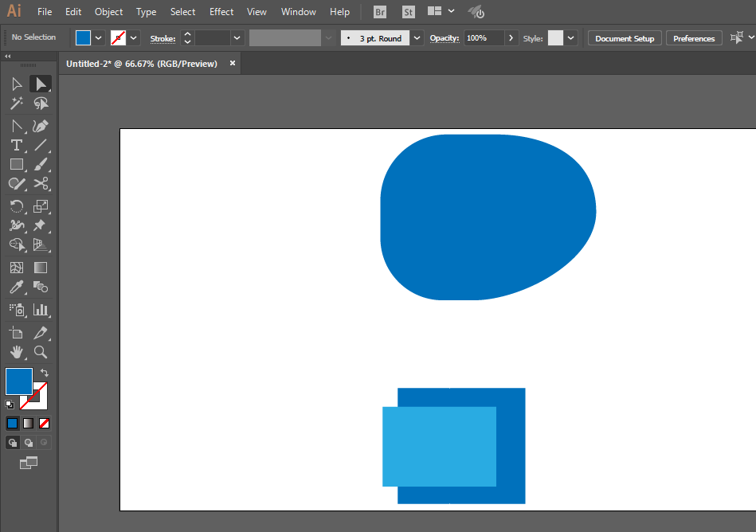Click the blue Fill swatch in the toolbox
Viewport: 756px width, 532px height.
18,381
